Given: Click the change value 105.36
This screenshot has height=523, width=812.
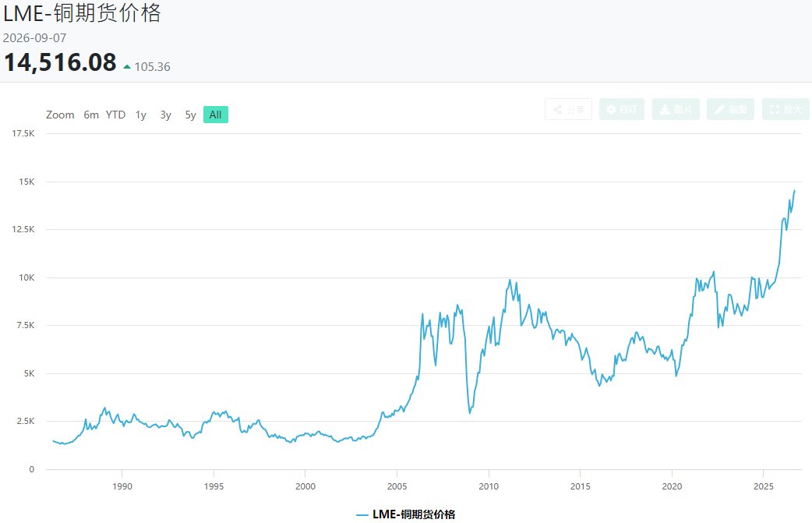Looking at the screenshot, I should tap(152, 67).
